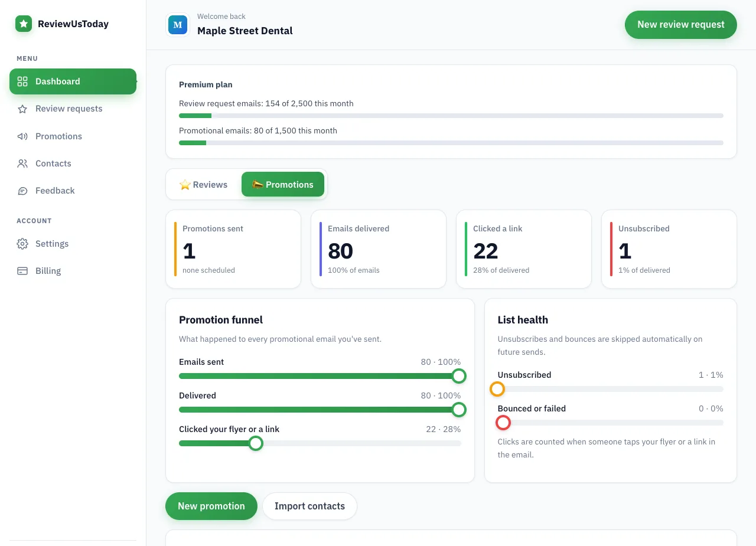Click the '1 · 1%' unsubscribed value
Screen dimensions: 756x546
[x=711, y=375]
